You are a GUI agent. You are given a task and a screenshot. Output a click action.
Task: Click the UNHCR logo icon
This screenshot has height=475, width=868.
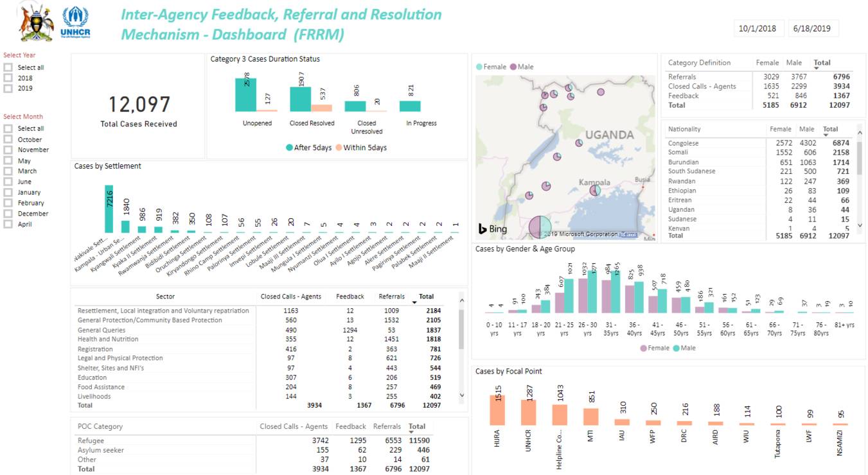point(75,22)
